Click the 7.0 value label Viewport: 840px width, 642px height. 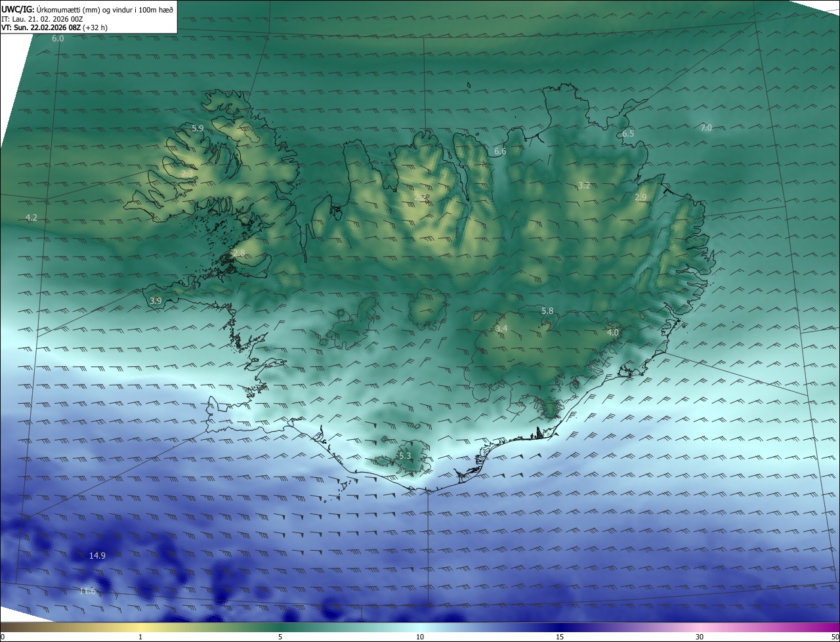point(706,127)
